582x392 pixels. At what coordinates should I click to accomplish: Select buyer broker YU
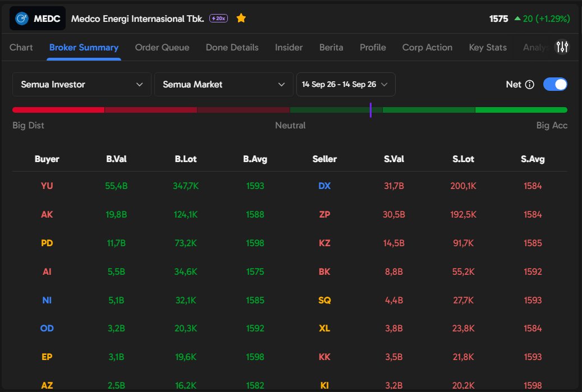point(47,186)
